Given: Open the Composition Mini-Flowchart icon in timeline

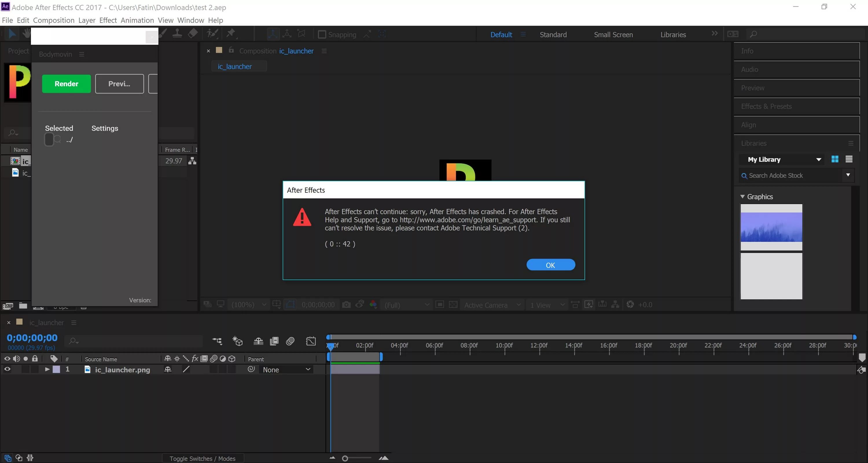Looking at the screenshot, I should [217, 341].
